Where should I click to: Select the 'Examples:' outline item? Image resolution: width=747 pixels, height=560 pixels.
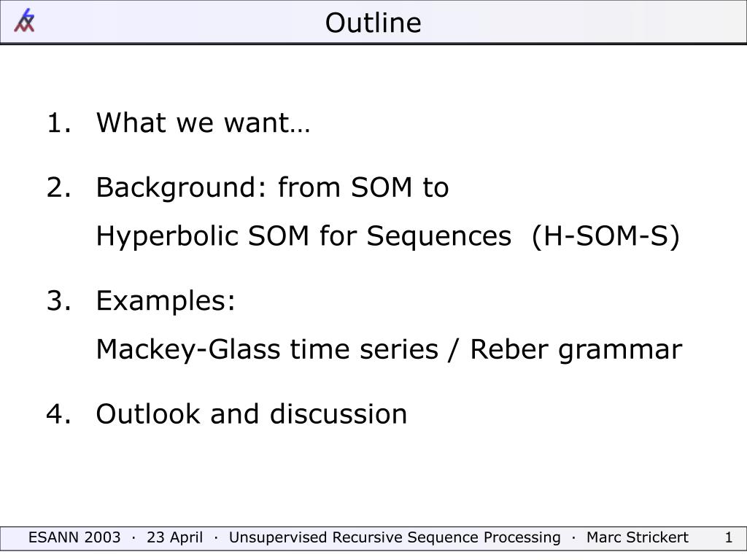166,300
